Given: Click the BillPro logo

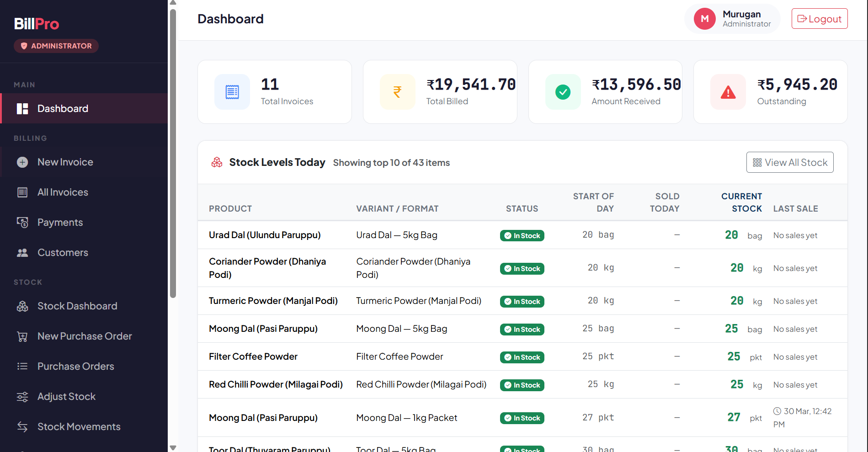Looking at the screenshot, I should tap(37, 24).
